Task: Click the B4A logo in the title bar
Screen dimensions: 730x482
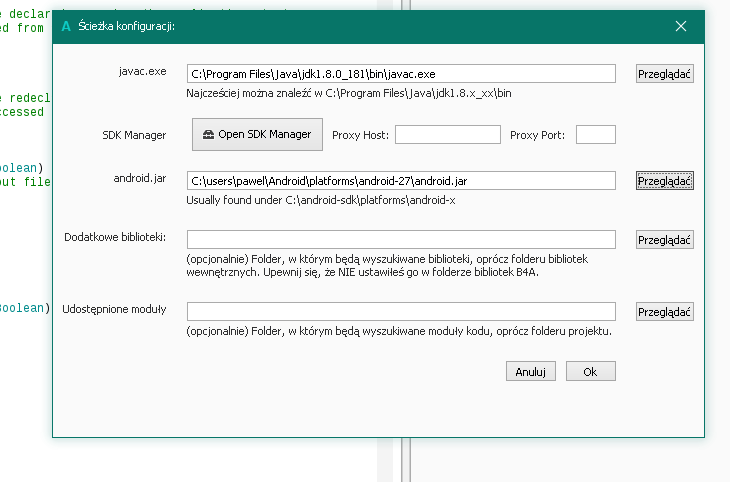Action: pos(66,26)
